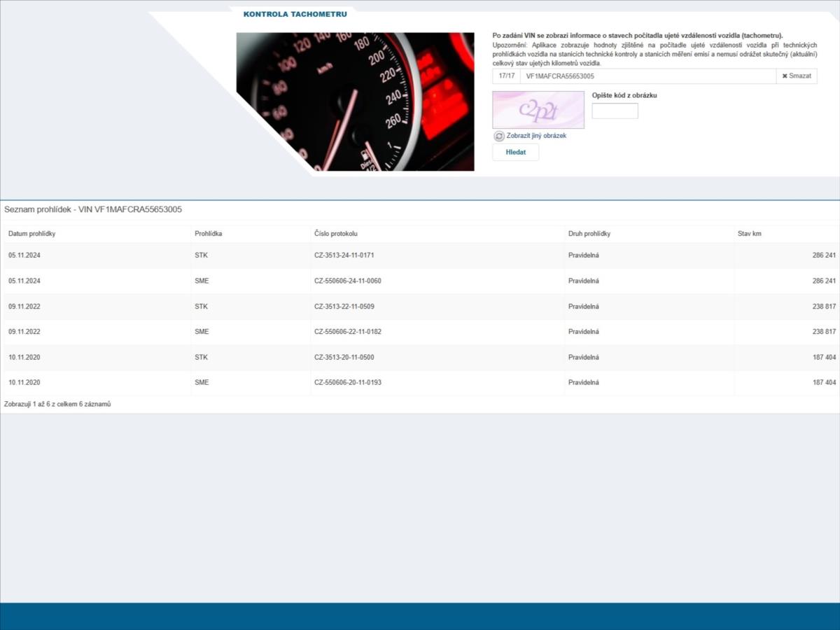The height and width of the screenshot is (630, 840).
Task: Sort by Datum prohlídky column header
Action: [32, 234]
